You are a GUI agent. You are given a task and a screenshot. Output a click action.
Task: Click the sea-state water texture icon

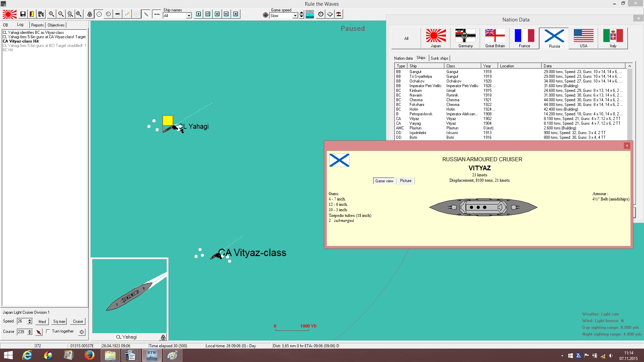pyautogui.click(x=310, y=14)
